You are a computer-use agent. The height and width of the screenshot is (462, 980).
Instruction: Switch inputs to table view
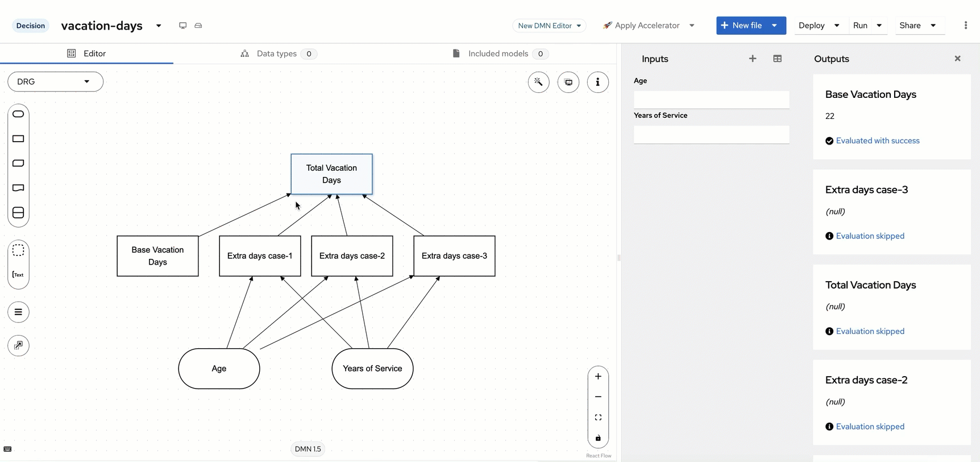[777, 59]
